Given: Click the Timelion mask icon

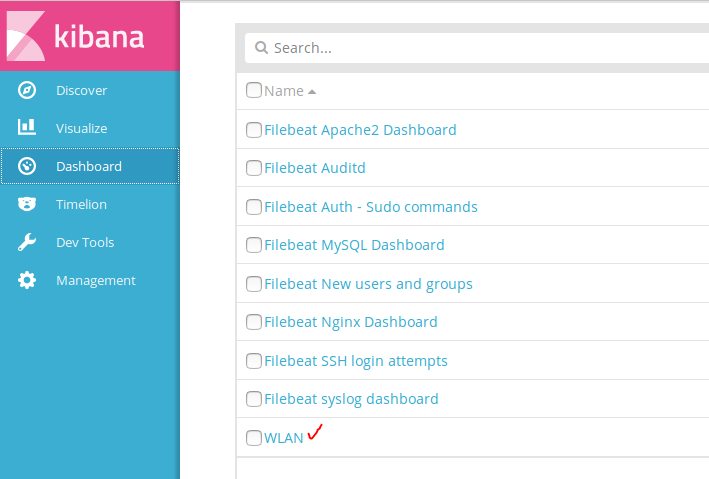Looking at the screenshot, I should (27, 204).
